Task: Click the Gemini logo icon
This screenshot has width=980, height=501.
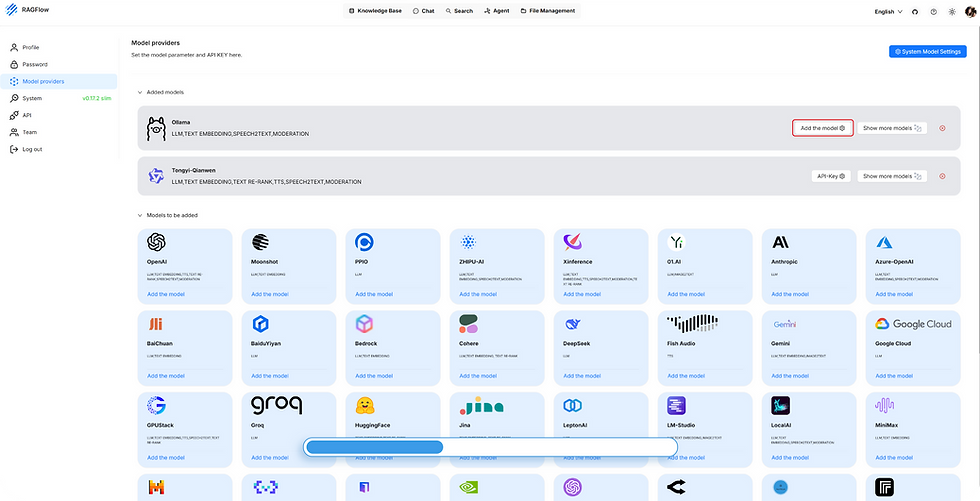Action: click(x=785, y=324)
